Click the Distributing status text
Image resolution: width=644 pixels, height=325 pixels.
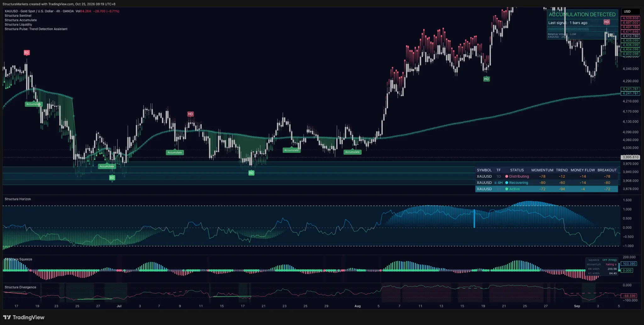tap(519, 177)
